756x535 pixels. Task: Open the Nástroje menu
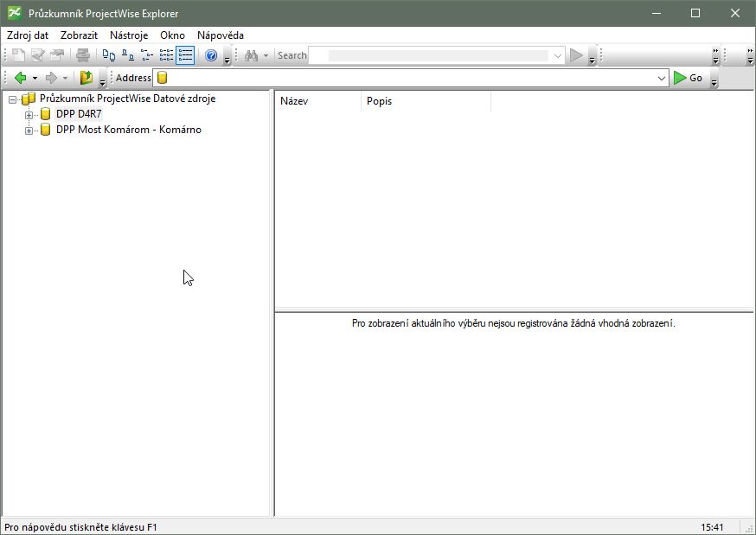[129, 35]
